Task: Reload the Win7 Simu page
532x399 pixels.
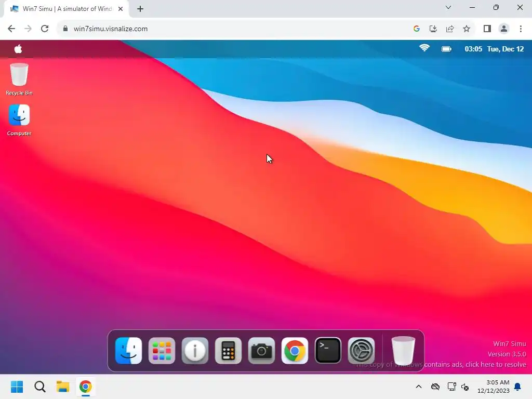Action: click(45, 29)
